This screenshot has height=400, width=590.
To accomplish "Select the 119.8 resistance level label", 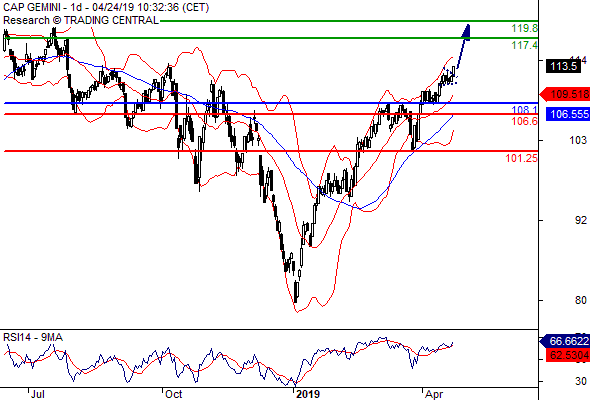I will [x=525, y=28].
